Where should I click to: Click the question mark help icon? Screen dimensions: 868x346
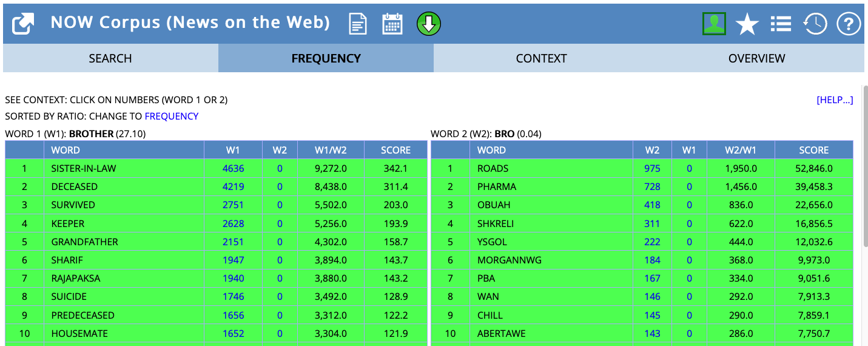[x=849, y=24]
